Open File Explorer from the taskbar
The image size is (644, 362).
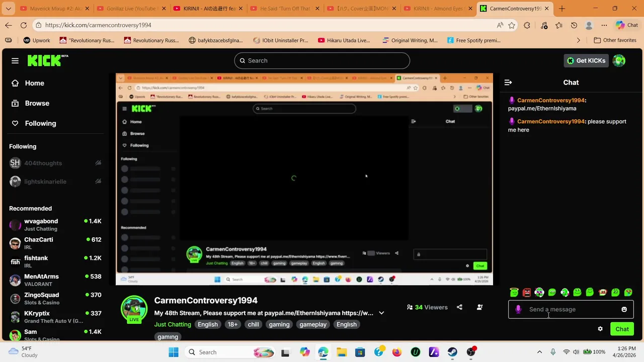pyautogui.click(x=341, y=352)
